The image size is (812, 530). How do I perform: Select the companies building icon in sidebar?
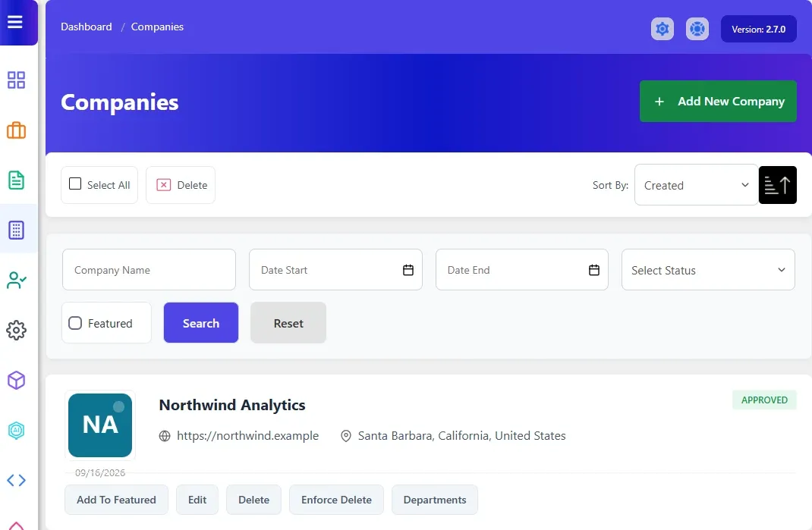pyautogui.click(x=16, y=230)
